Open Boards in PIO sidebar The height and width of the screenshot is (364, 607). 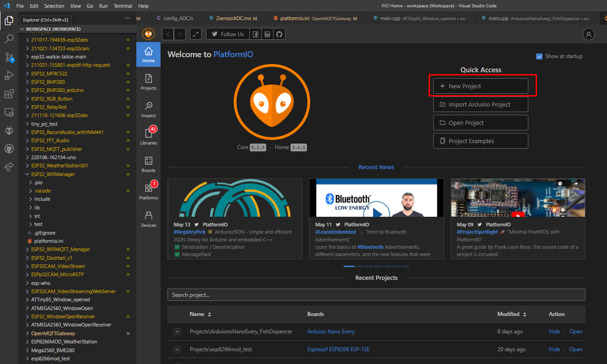coord(148,164)
